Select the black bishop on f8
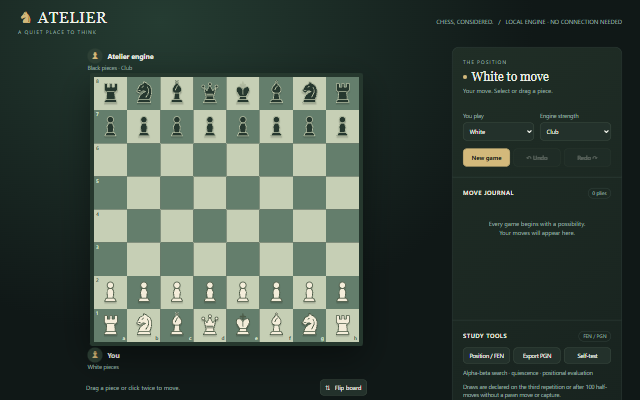 (276, 93)
